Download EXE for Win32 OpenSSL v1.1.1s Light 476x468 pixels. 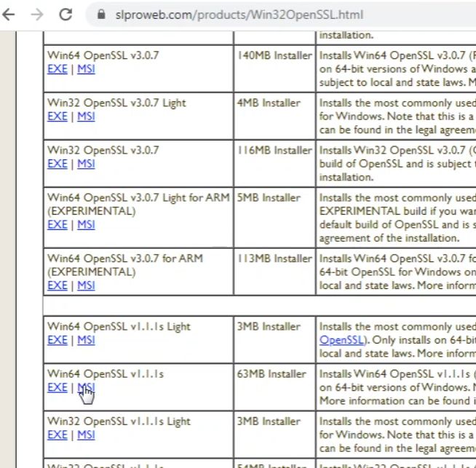[x=57, y=435]
